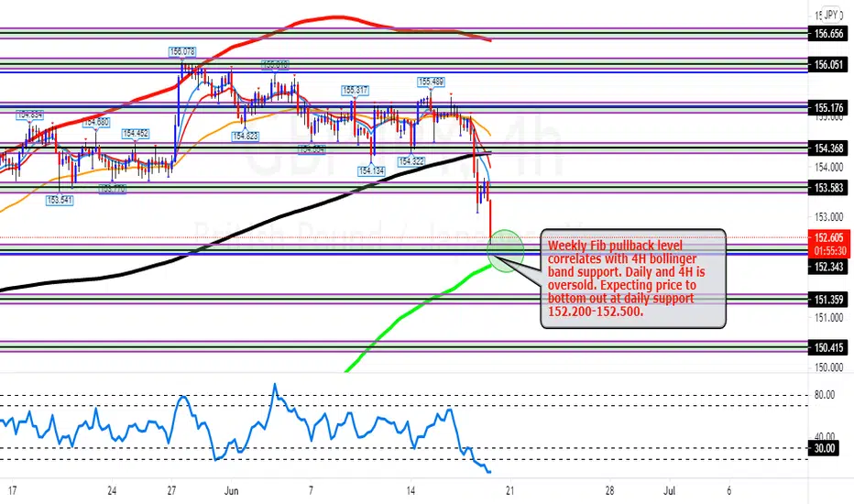Select the 155.176 price level label
Viewport: 854px width, 504px height.
828,108
